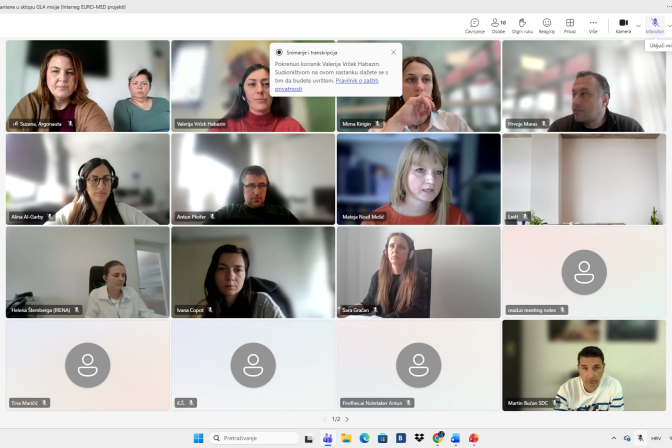Show the Osobe participants list
Screen dimensions: 672x448
pos(498,26)
